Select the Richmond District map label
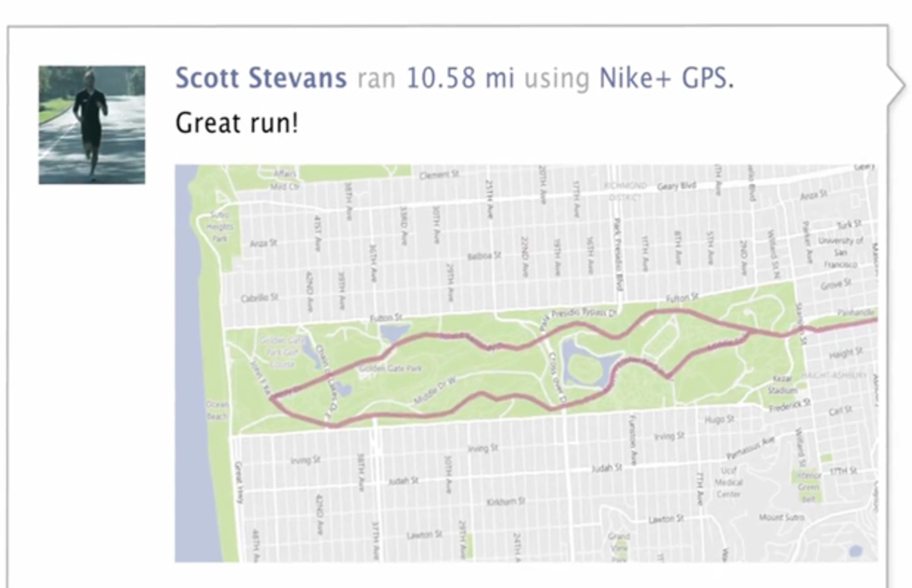This screenshot has height=588, width=912. click(625, 191)
